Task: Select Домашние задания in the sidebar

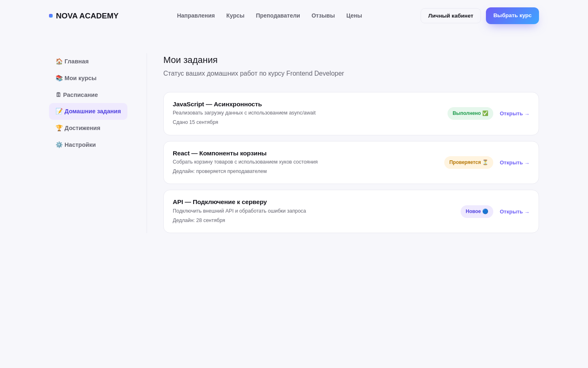Action: pos(88,111)
